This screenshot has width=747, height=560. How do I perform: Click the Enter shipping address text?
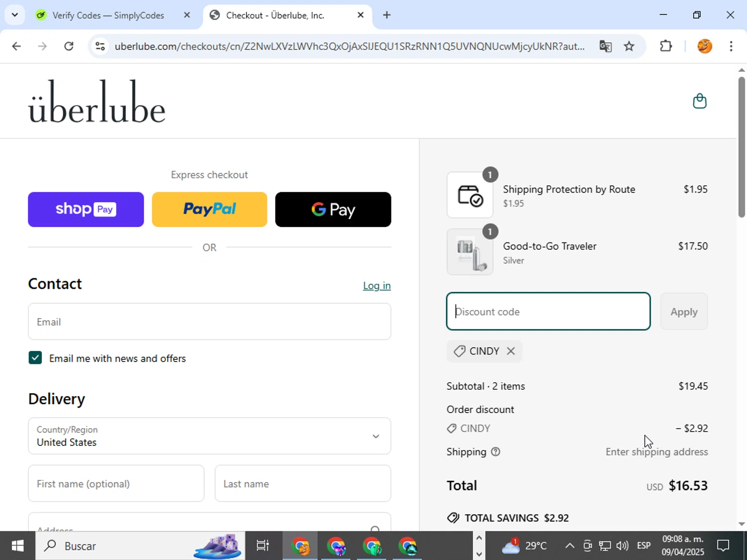(x=656, y=452)
